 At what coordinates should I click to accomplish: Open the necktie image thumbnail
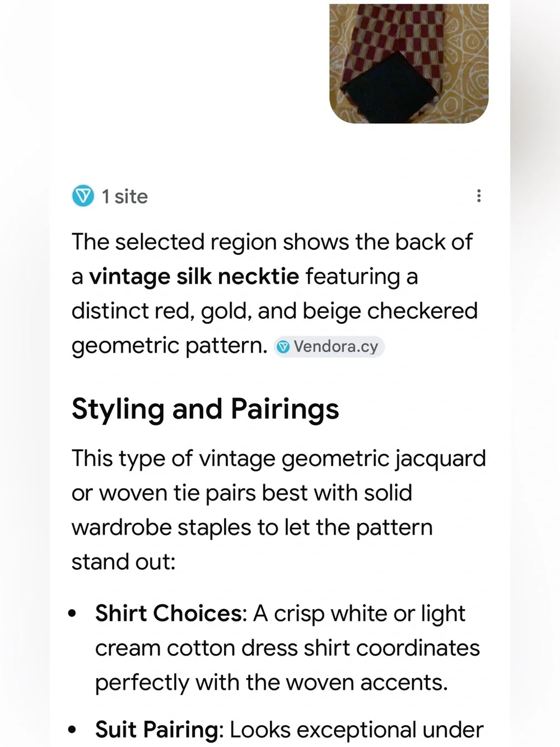[409, 63]
